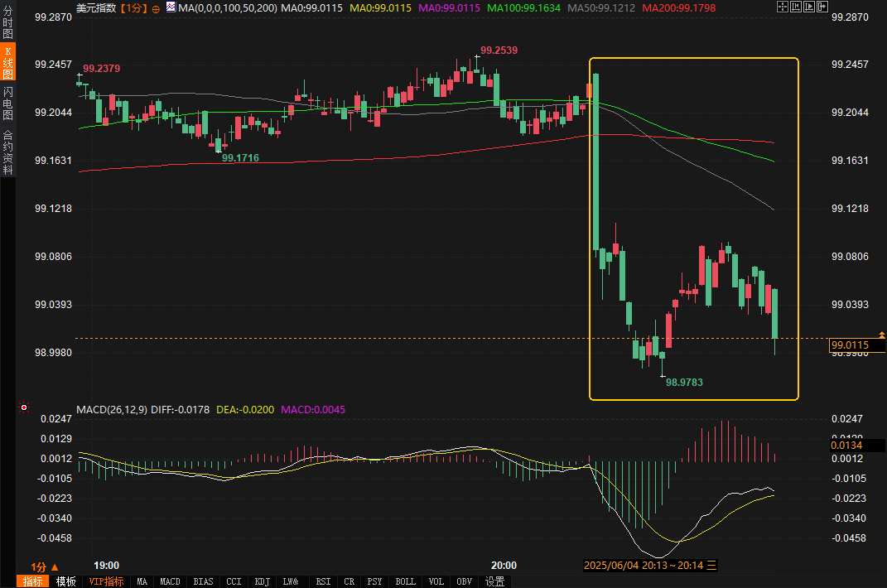Click the 99.1716 low price label
887x588 pixels.
[240, 158]
